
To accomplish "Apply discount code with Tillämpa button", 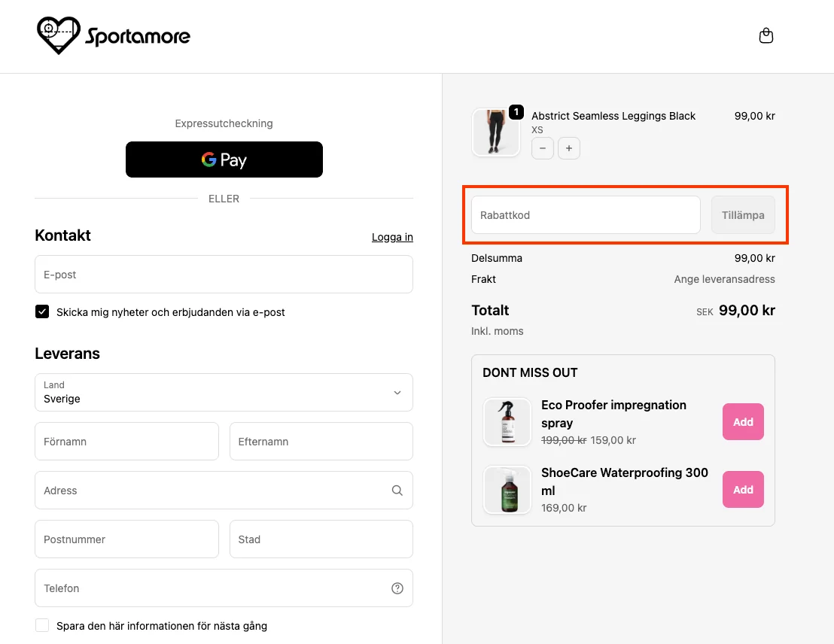I will click(743, 215).
